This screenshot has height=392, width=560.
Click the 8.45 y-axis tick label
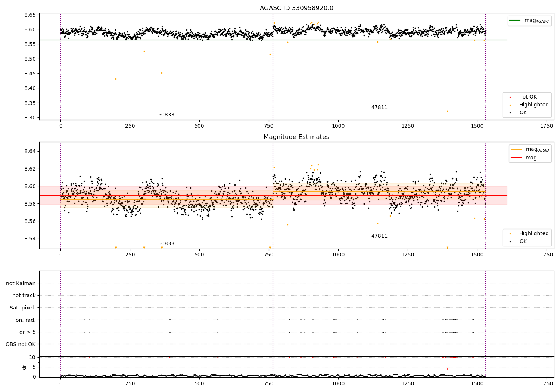coord(30,74)
